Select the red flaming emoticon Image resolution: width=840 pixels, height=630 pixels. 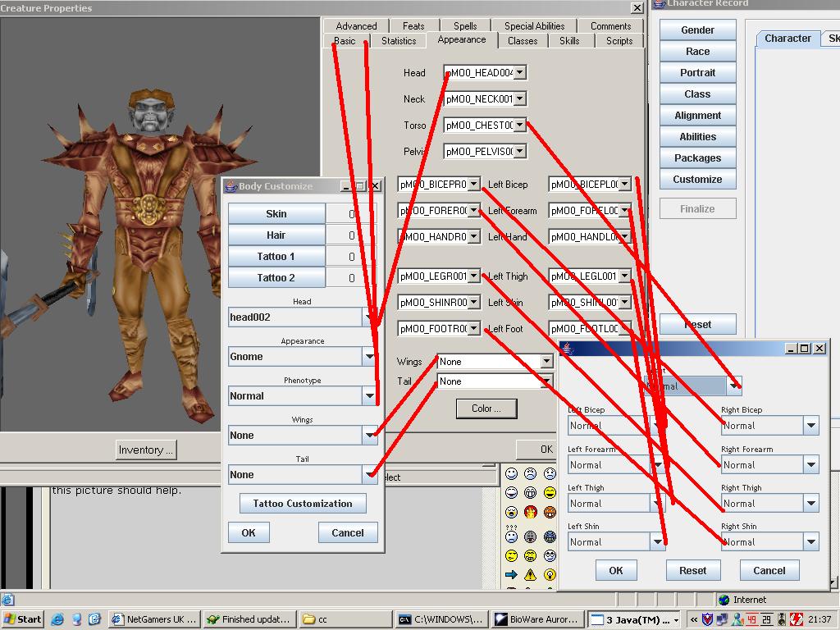click(531, 513)
